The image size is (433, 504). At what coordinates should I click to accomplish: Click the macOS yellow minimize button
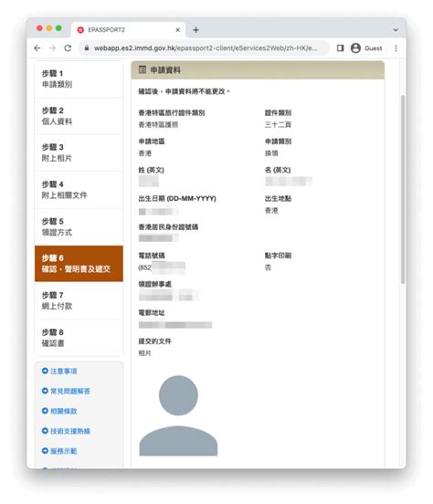tap(49, 28)
